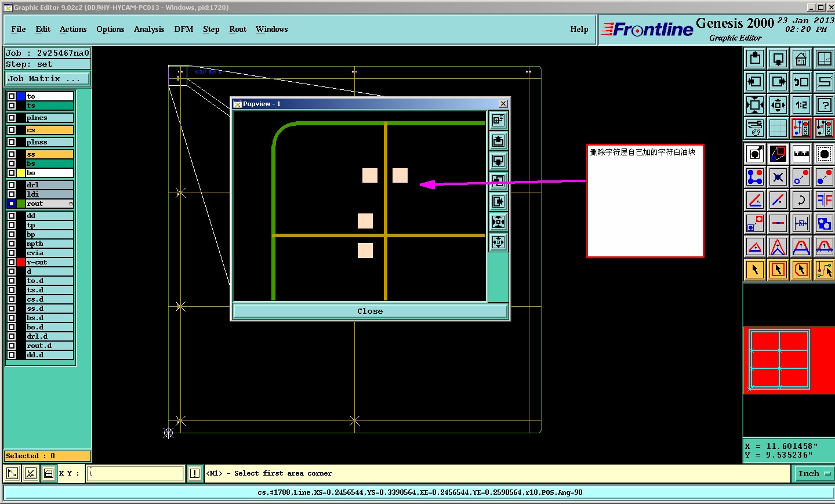This screenshot has height=504, width=835.
Task: Select the 'rout.d' layer row
Action: tap(49, 346)
